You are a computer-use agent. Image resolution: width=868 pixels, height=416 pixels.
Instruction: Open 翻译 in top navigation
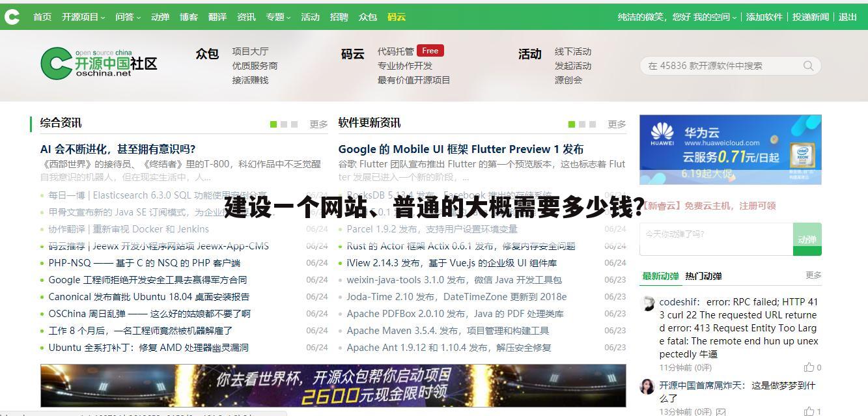[217, 17]
